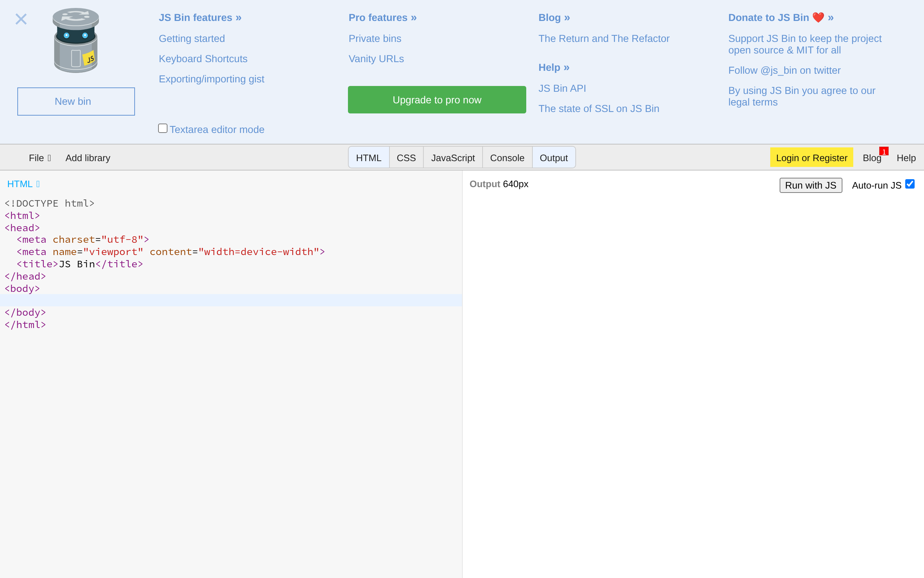Viewport: 924px width, 578px height.
Task: Toggle Textarea editor mode checkbox
Action: tap(163, 129)
